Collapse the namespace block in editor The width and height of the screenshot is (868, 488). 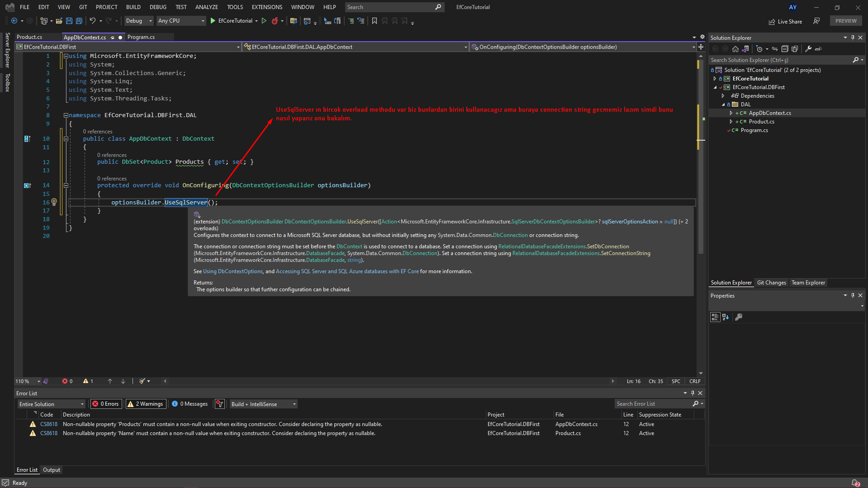(66, 115)
